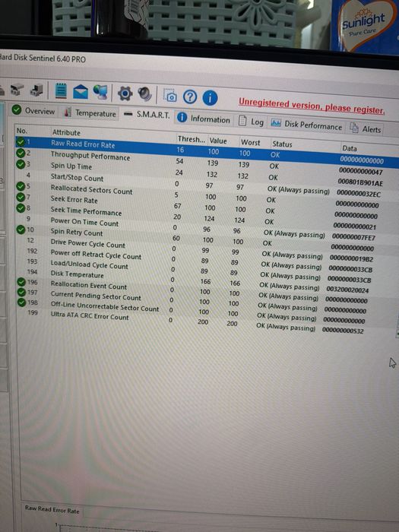
Task: Click the Data column header
Action: click(350, 148)
